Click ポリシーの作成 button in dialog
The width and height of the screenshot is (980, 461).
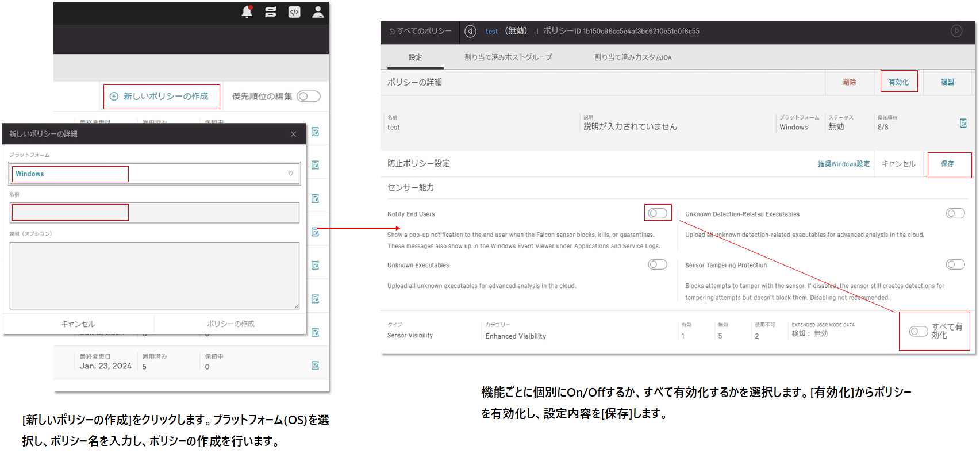230,324
